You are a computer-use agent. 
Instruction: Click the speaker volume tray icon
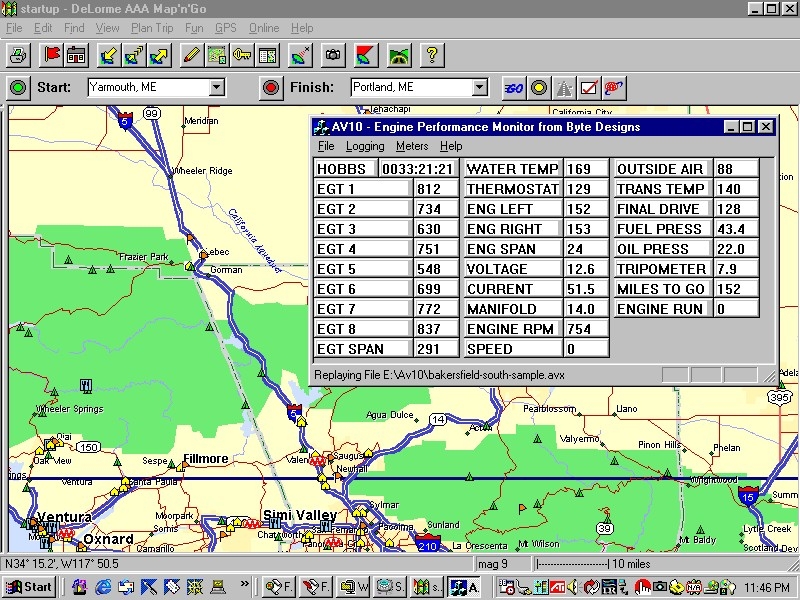[572, 587]
